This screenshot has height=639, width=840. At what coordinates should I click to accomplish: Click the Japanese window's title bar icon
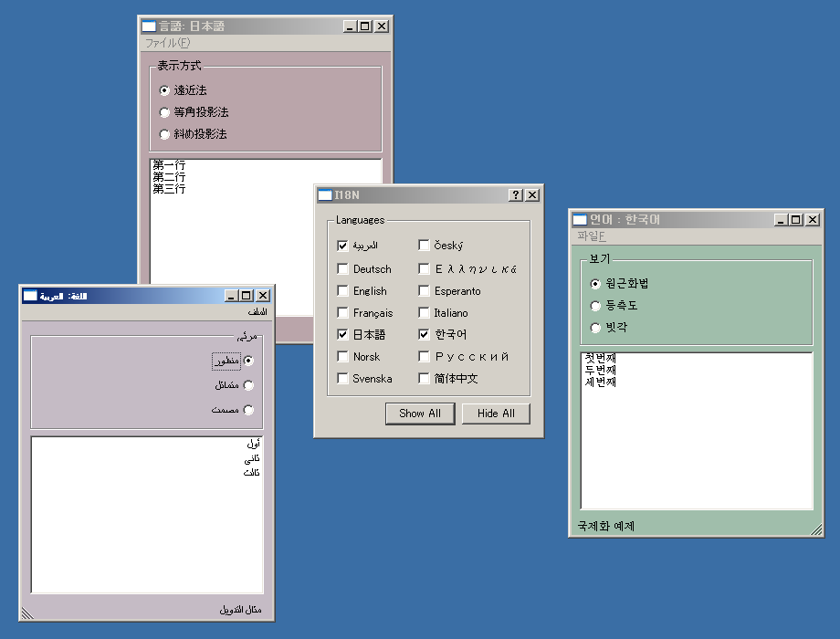click(x=149, y=26)
